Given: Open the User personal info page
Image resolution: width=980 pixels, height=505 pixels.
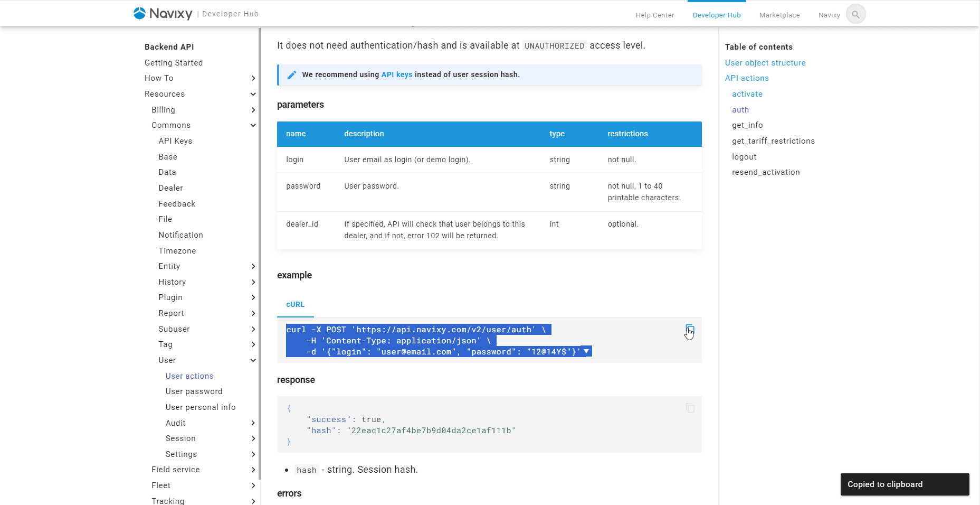Looking at the screenshot, I should tap(201, 407).
